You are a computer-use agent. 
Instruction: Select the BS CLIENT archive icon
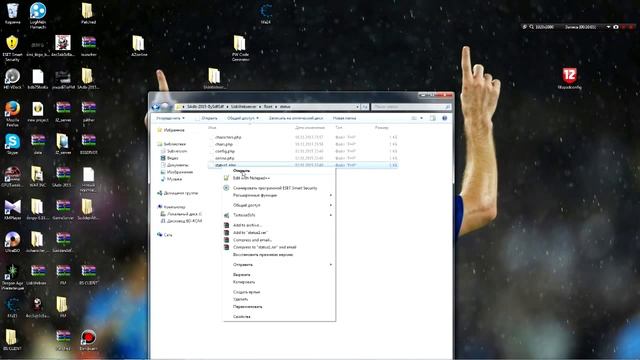(x=88, y=275)
